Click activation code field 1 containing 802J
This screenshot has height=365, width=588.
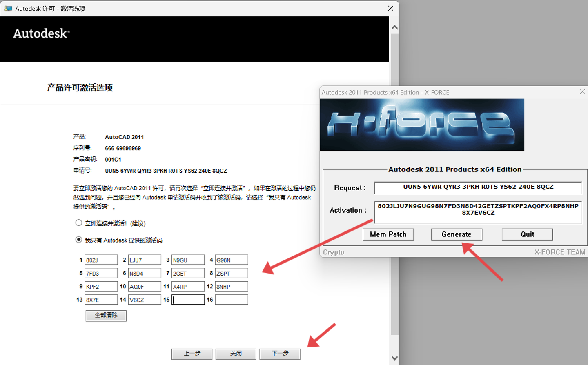click(101, 260)
